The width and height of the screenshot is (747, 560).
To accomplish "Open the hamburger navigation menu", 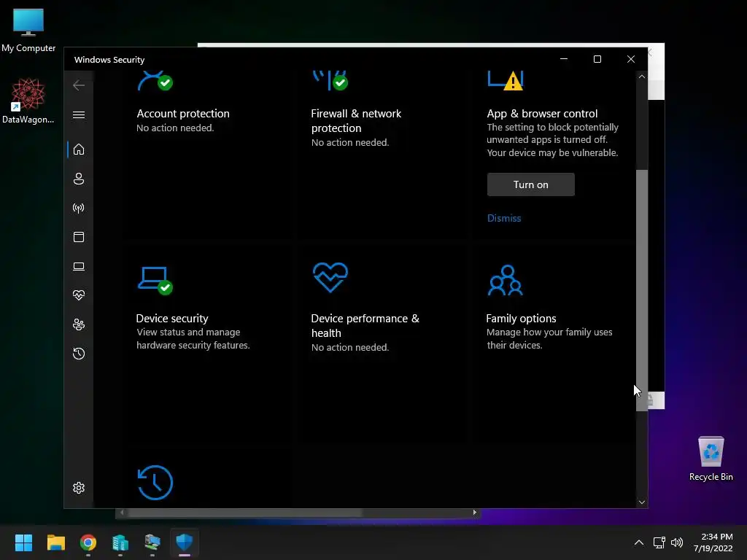I will pos(79,115).
